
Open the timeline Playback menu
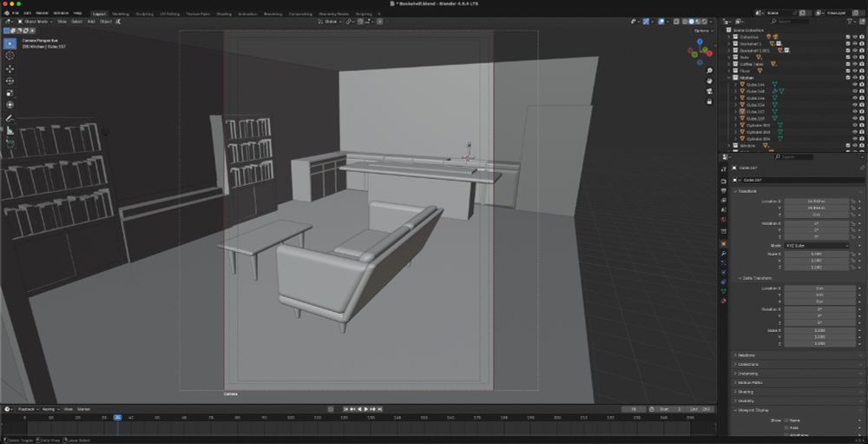pos(27,409)
